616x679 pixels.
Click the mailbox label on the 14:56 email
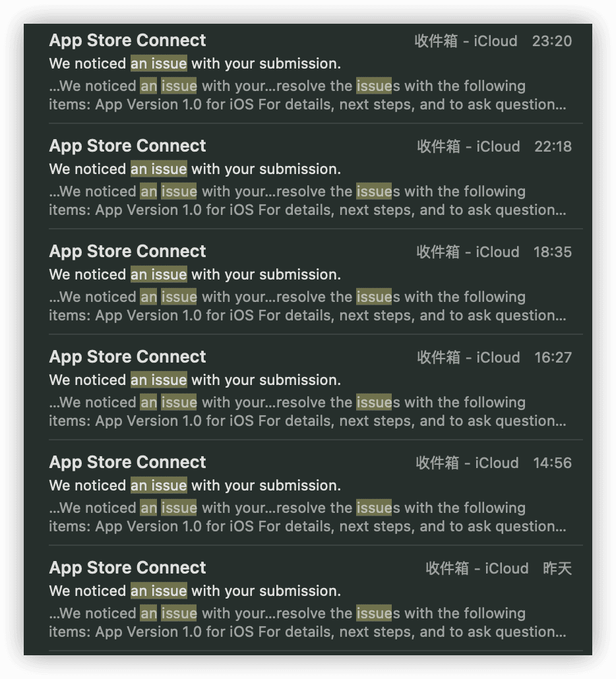(x=467, y=463)
